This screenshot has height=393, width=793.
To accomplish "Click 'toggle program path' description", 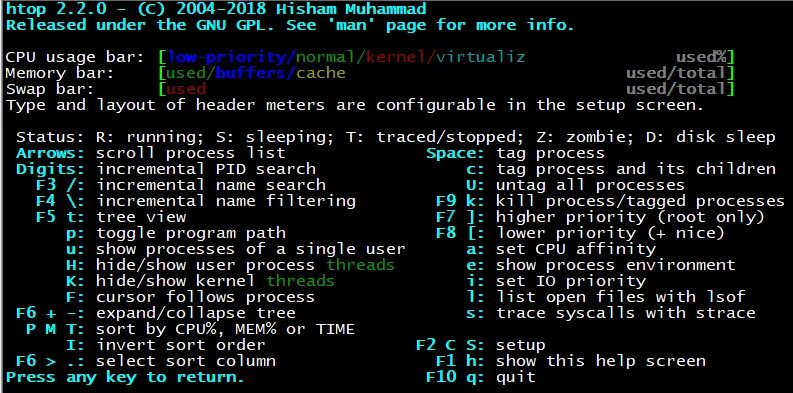I will point(191,233).
